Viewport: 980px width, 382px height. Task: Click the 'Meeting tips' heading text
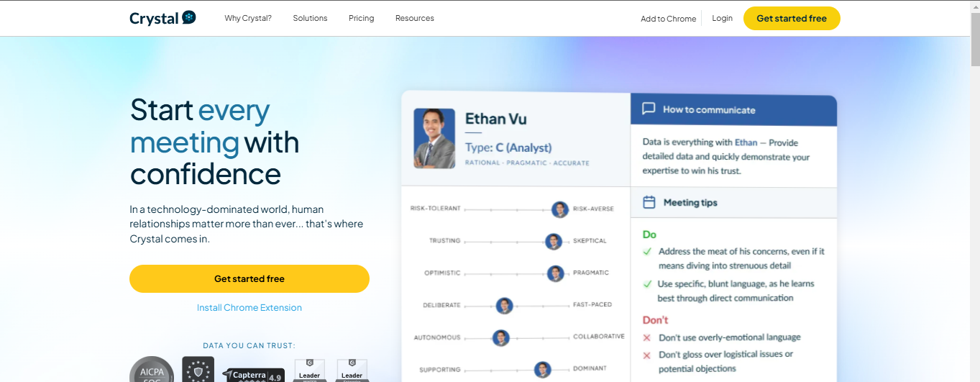pos(690,203)
